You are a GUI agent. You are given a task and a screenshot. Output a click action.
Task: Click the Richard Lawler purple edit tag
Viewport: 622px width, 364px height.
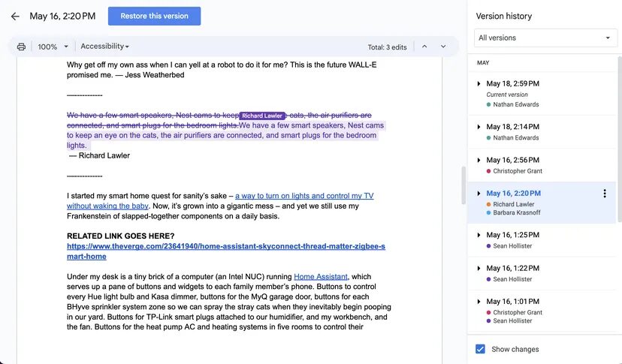coord(262,116)
